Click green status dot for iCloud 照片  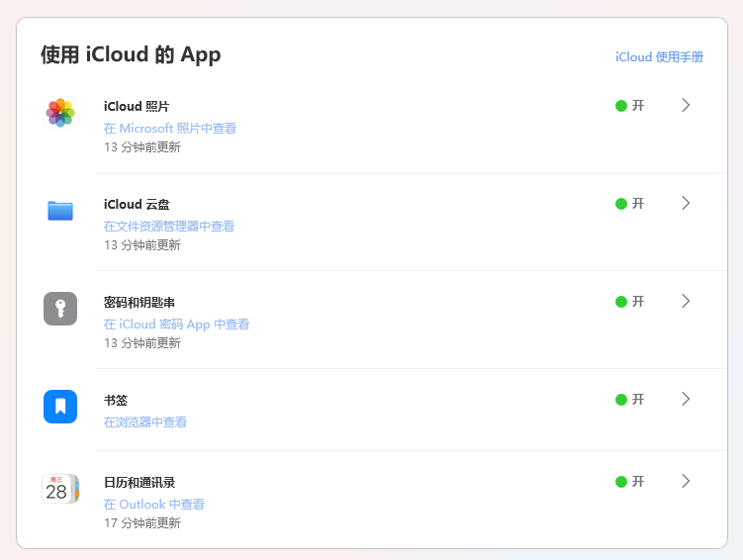(621, 106)
